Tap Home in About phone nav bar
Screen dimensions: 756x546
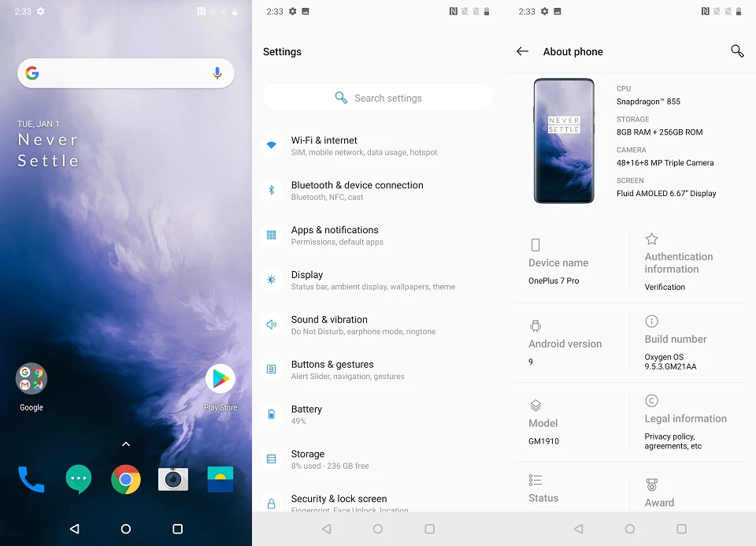630,529
